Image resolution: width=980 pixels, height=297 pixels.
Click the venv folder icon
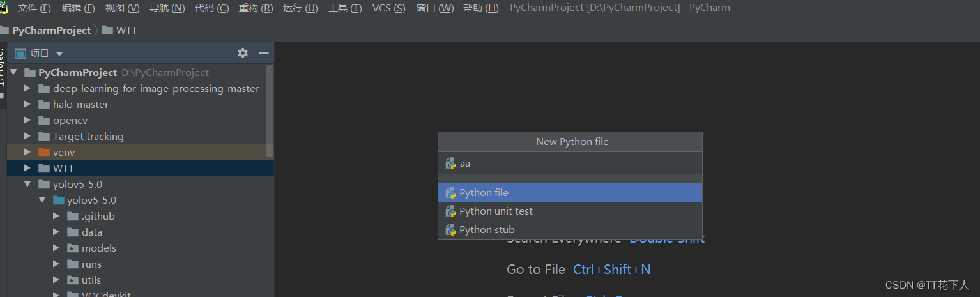[x=43, y=153]
